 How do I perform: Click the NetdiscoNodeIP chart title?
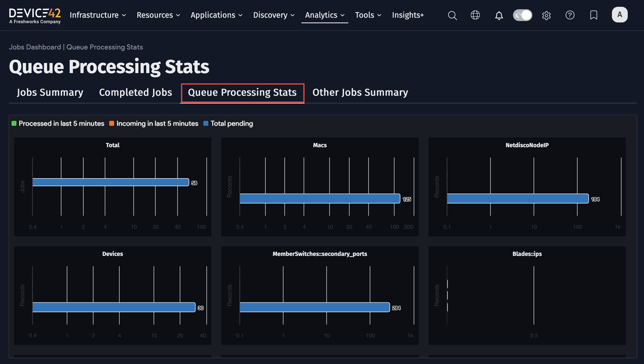[527, 145]
